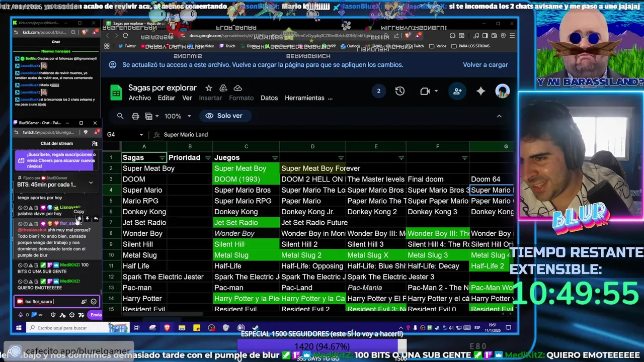Open the menu overflow ellipsis
The width and height of the screenshot is (644, 362).
pos(330,98)
